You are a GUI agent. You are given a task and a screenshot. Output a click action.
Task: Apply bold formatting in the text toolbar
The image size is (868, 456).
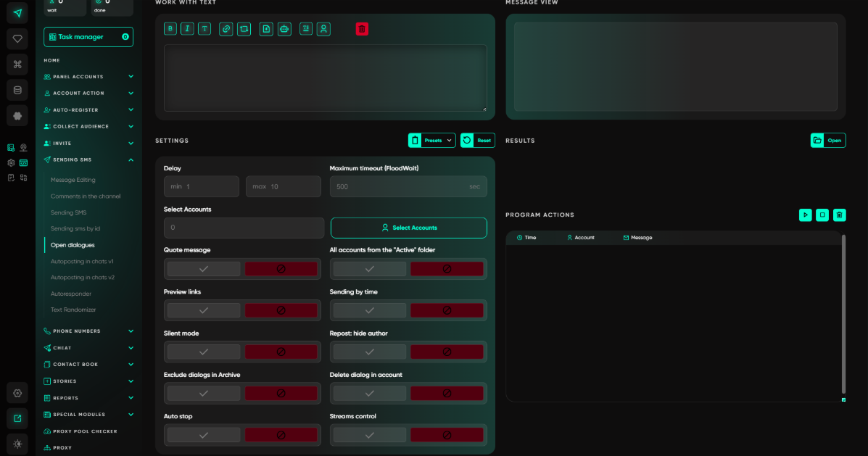(170, 29)
